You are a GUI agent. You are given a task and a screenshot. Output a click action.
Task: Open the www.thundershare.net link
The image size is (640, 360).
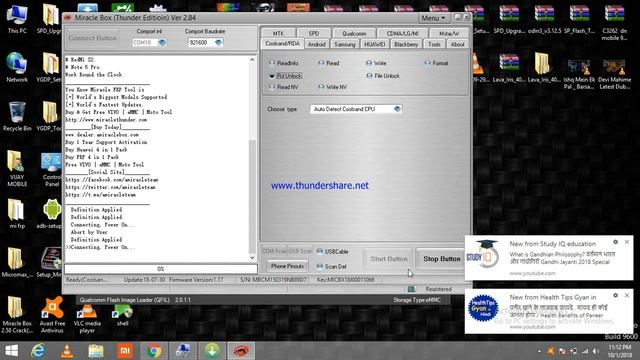point(320,186)
